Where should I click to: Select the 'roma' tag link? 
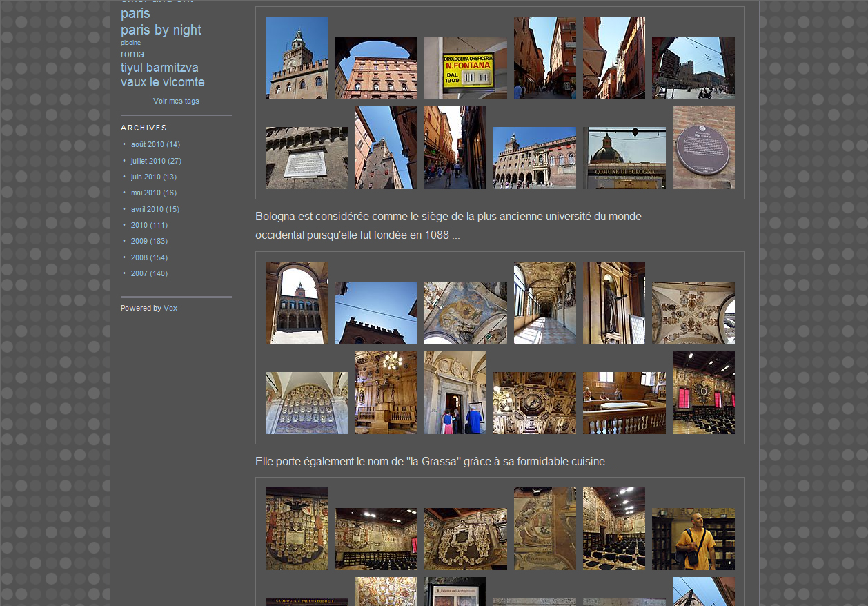[x=132, y=54]
